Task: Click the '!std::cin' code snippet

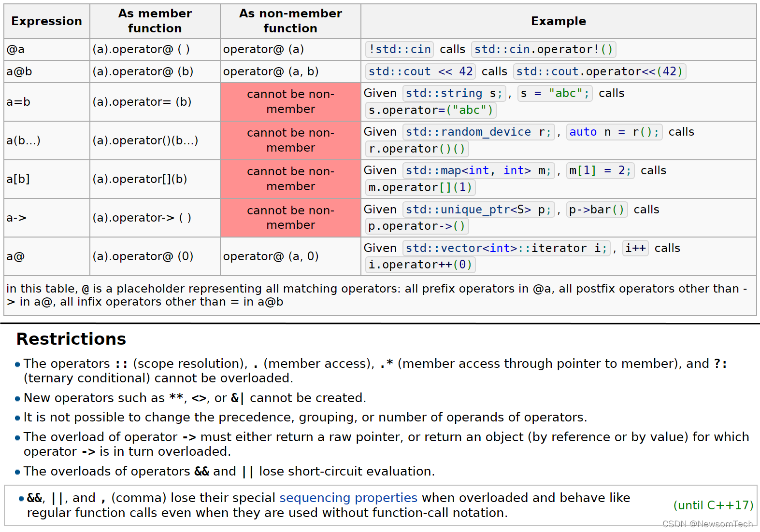Action: coord(400,49)
